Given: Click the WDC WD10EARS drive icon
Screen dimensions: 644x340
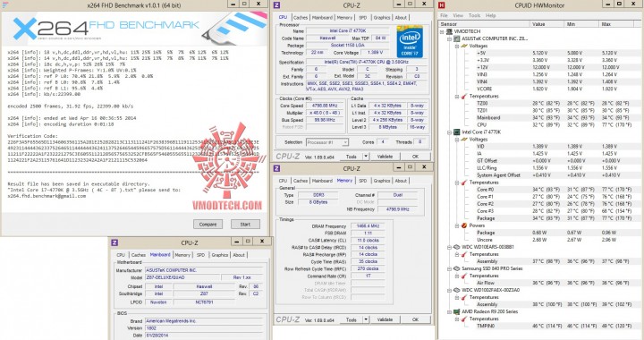Looking at the screenshot, I should (x=457, y=247).
